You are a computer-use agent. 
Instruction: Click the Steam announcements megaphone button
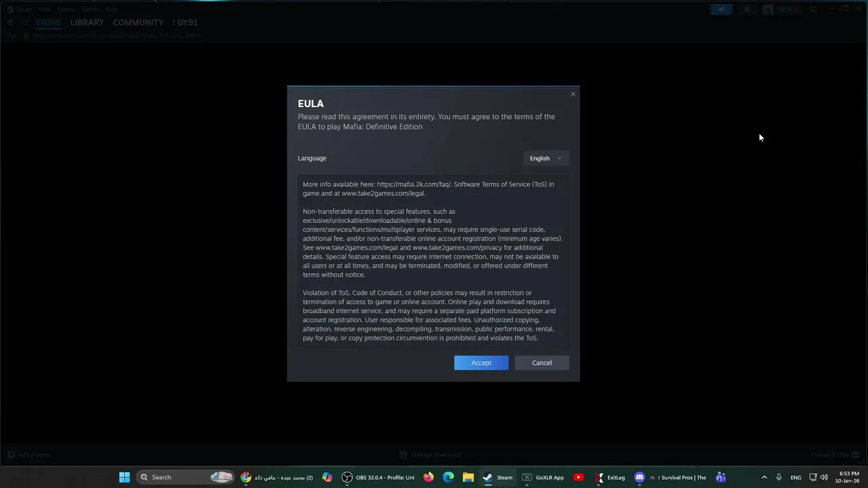722,9
